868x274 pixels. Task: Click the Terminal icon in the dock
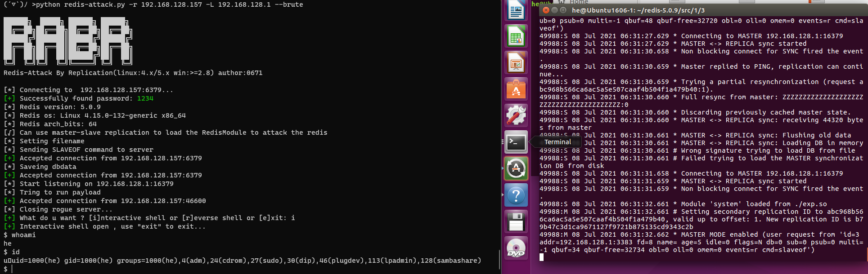[516, 142]
